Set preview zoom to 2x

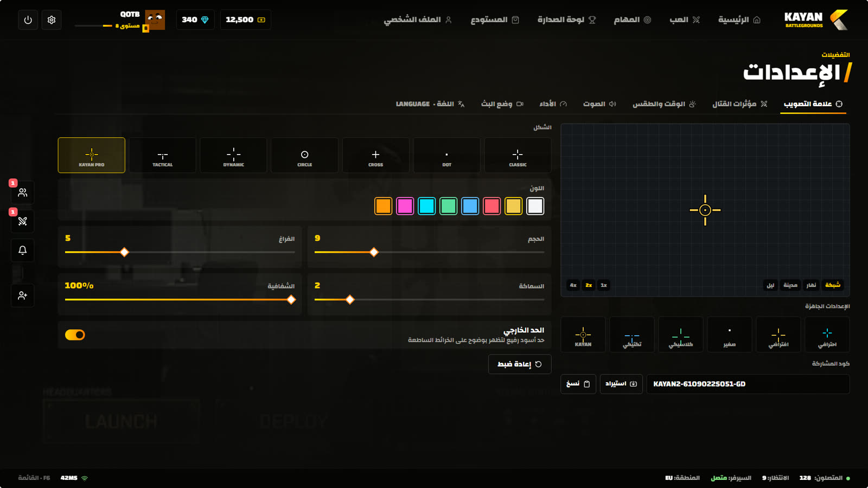click(x=589, y=285)
